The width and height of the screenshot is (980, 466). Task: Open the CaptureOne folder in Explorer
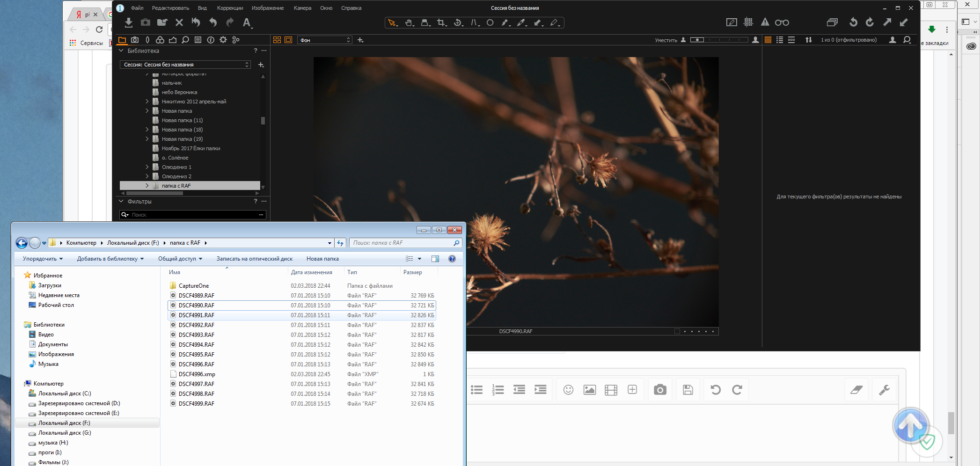(x=194, y=286)
